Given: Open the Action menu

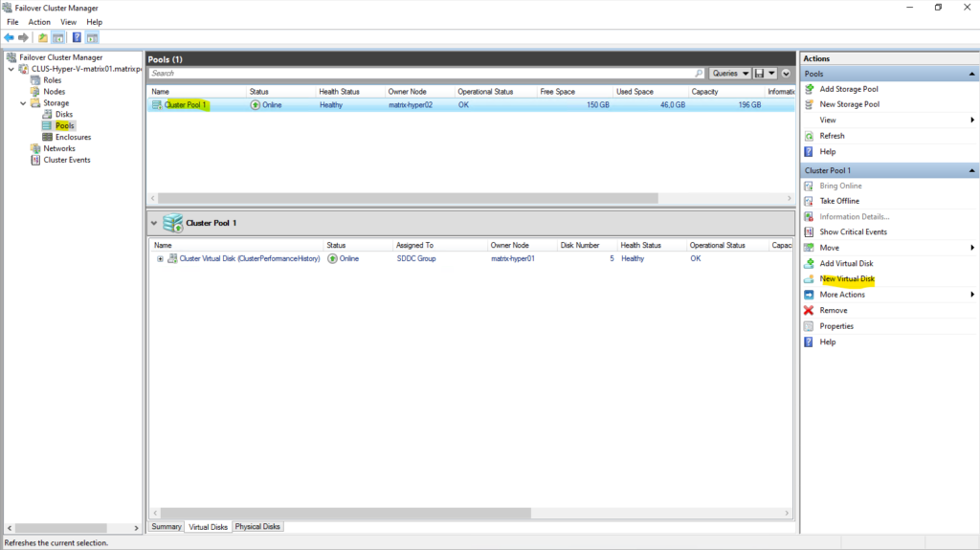Looking at the screenshot, I should pyautogui.click(x=39, y=22).
